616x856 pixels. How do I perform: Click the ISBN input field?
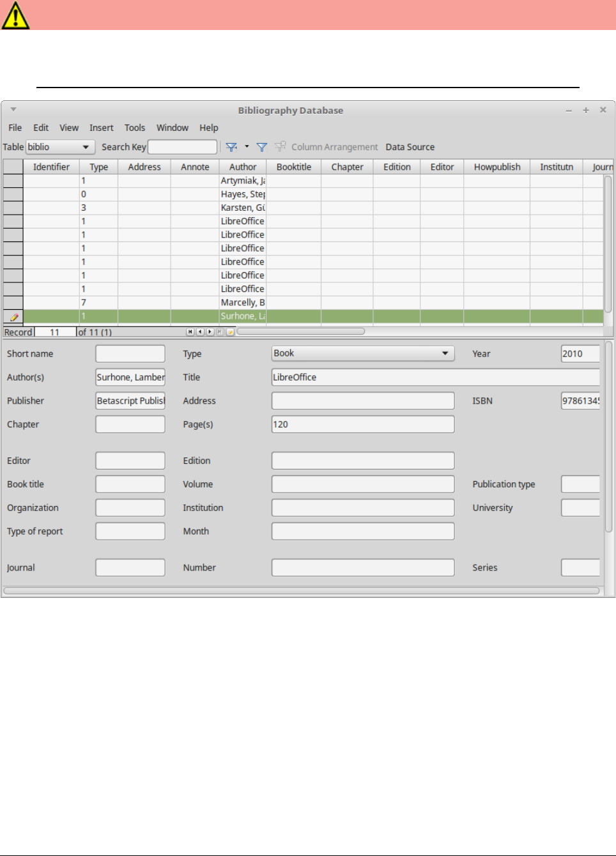[x=580, y=401]
